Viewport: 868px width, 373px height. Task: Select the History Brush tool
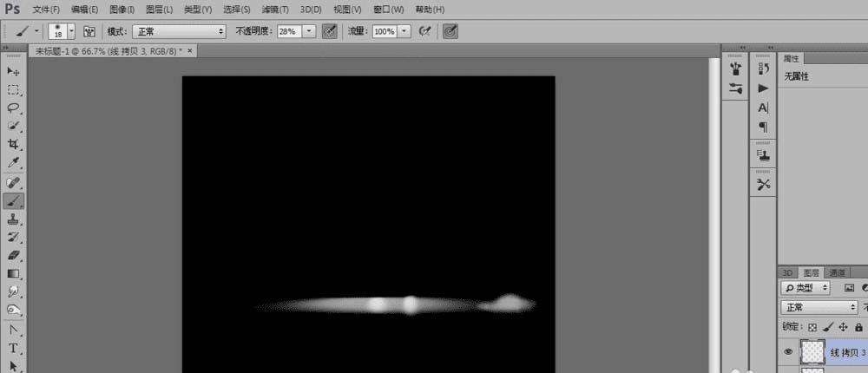tap(13, 238)
